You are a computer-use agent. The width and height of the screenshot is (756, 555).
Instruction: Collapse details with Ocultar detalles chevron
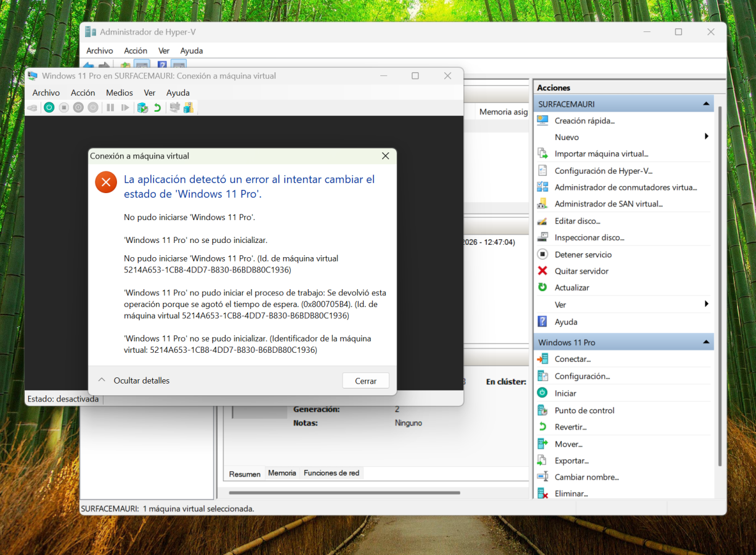[102, 380]
